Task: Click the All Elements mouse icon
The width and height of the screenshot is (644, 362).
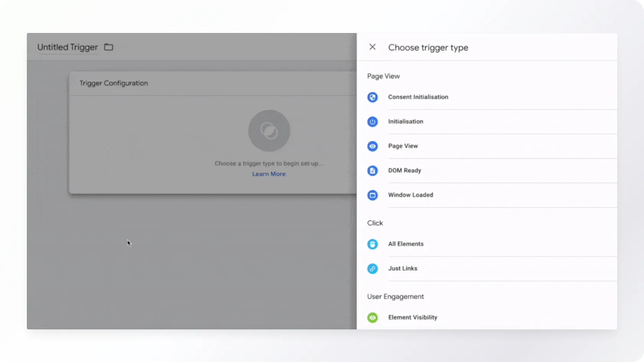Action: [372, 244]
